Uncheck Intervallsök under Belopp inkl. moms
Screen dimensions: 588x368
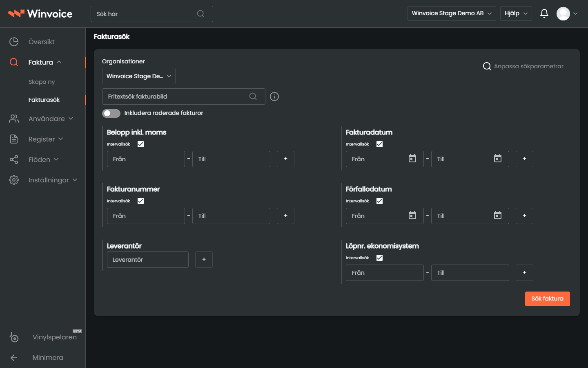[x=140, y=144]
